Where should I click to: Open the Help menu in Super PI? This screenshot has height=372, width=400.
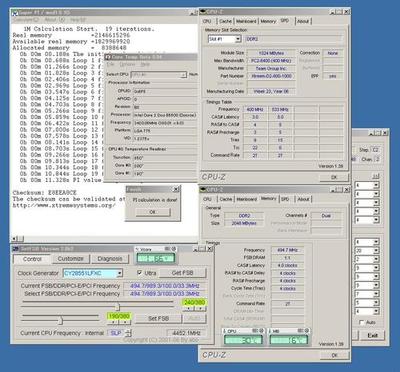(x=77, y=20)
